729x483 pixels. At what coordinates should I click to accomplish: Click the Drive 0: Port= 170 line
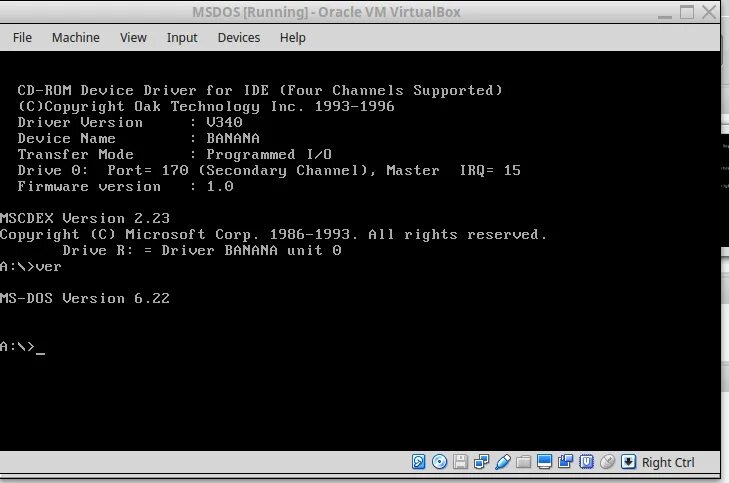(x=269, y=170)
